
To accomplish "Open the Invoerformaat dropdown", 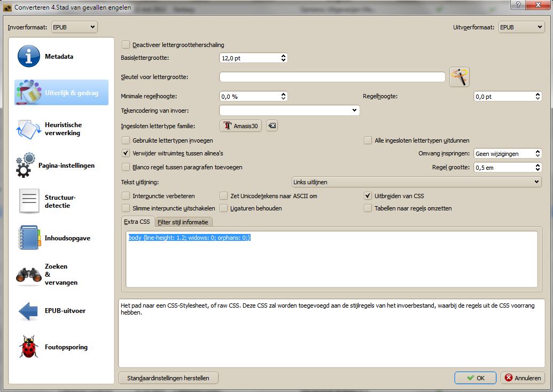I will [x=74, y=27].
